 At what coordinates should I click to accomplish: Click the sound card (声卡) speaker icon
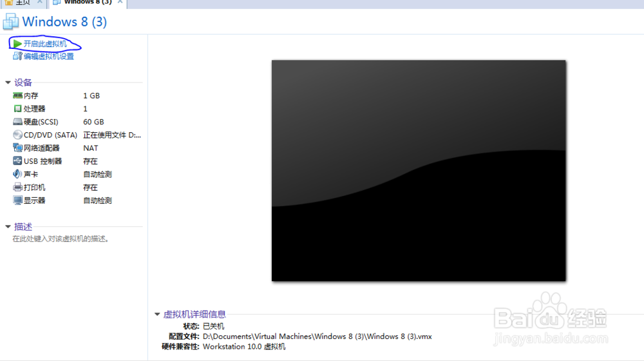click(x=17, y=174)
